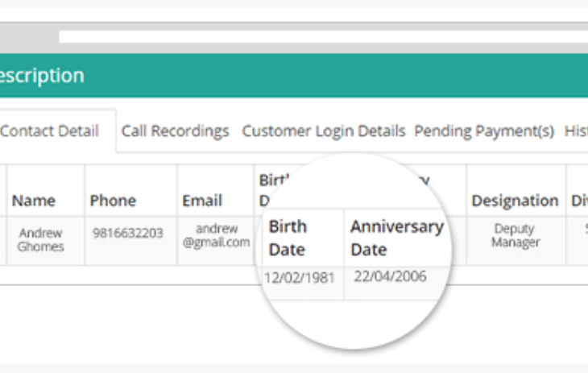Click the partially visible Div column header

pyautogui.click(x=579, y=201)
